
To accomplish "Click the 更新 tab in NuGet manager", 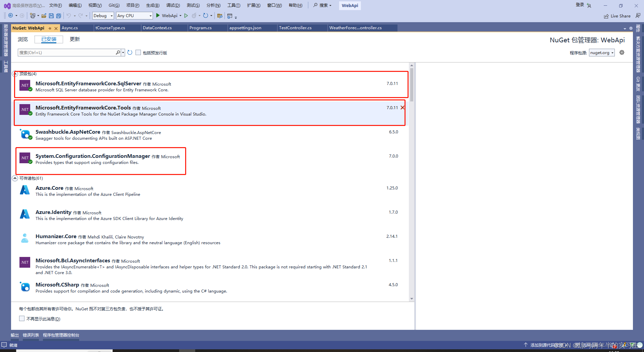I will tap(74, 39).
